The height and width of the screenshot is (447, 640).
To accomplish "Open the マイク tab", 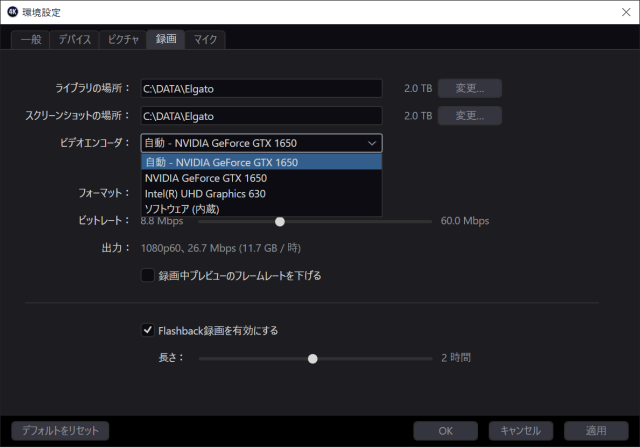I will point(205,40).
